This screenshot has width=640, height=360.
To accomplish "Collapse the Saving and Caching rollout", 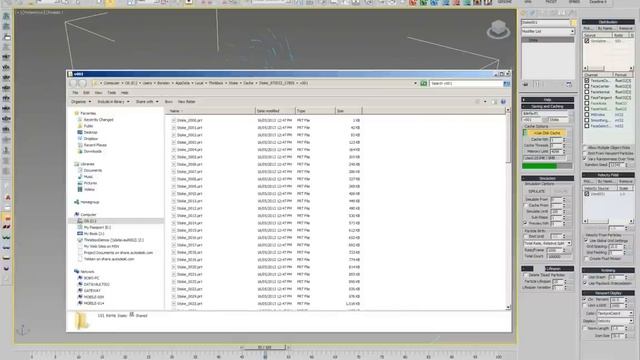I will (x=547, y=107).
